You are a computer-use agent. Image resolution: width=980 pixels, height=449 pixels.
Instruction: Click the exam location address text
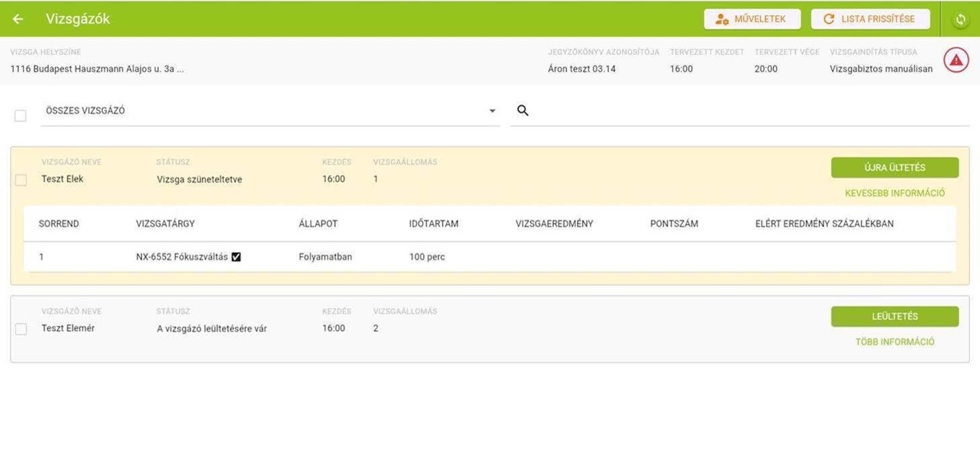[97, 69]
